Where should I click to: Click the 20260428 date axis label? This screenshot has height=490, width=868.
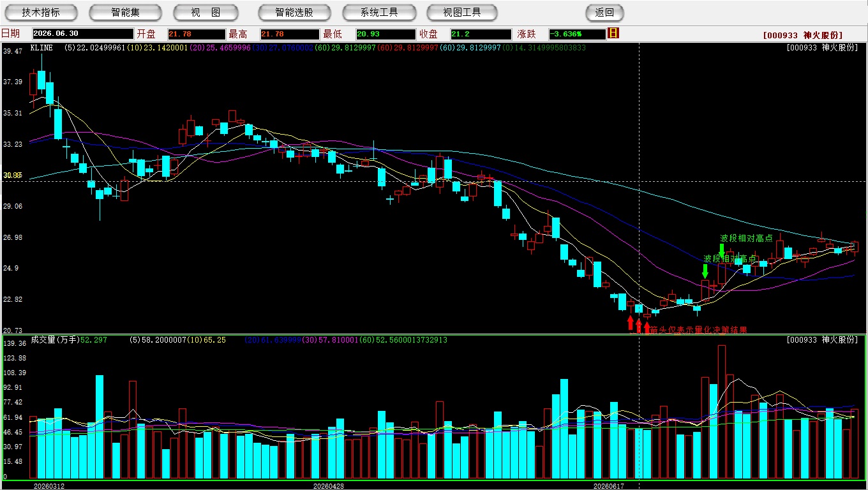(x=329, y=486)
